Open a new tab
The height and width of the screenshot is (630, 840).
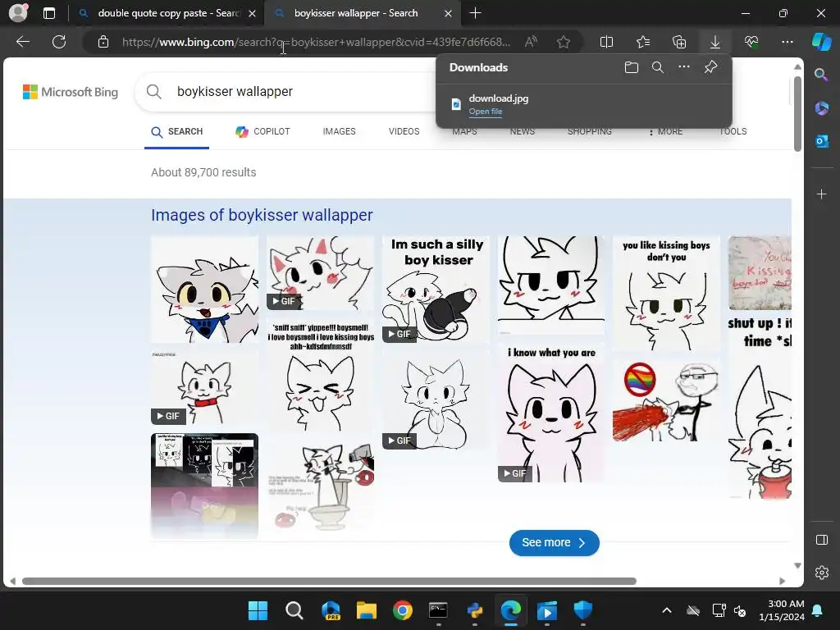475,13
